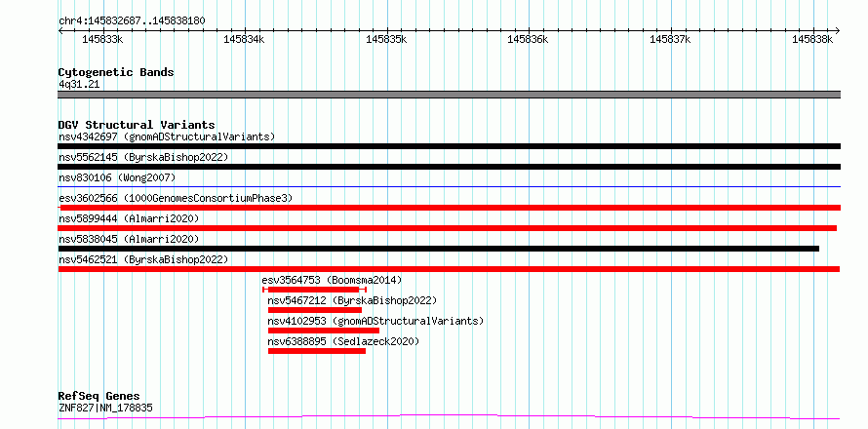Click the 145837k ruler label
868x429 pixels.
(x=670, y=40)
